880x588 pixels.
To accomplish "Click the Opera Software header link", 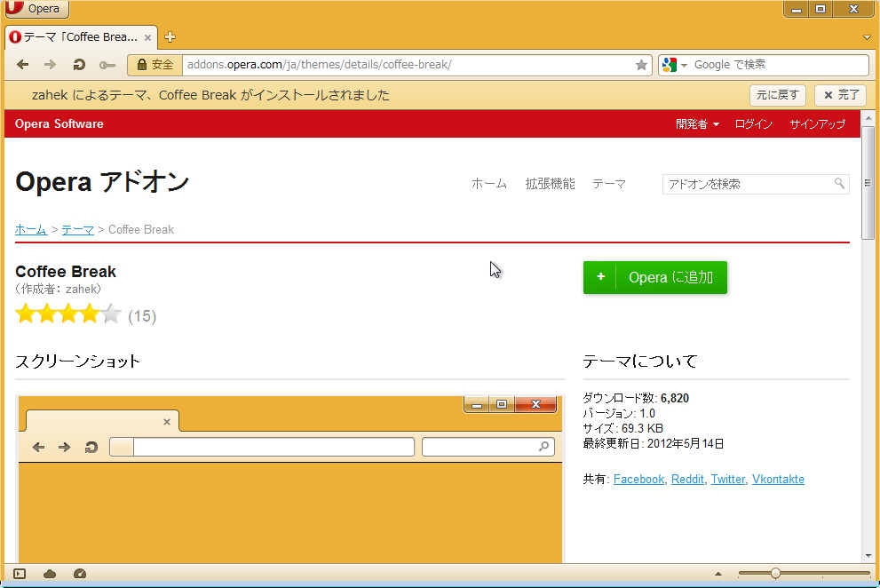I will click(x=59, y=123).
